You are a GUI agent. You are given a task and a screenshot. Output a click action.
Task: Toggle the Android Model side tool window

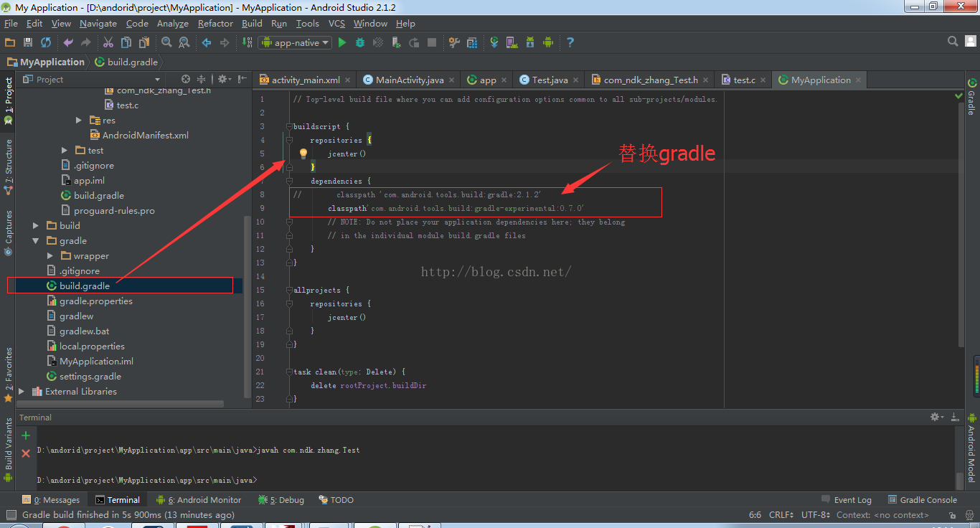(971, 448)
